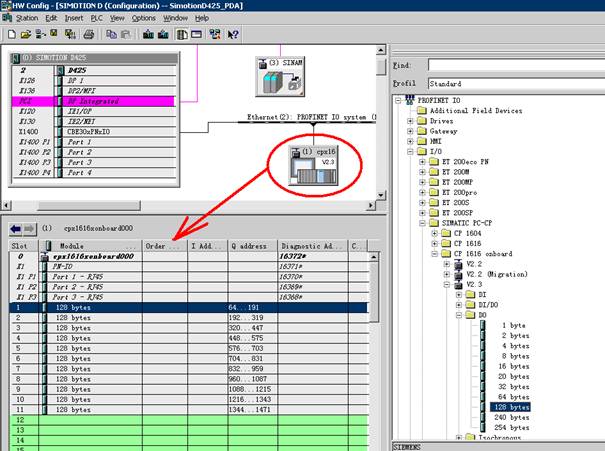
Task: Click the Copy toolbar icon
Action: [110, 34]
